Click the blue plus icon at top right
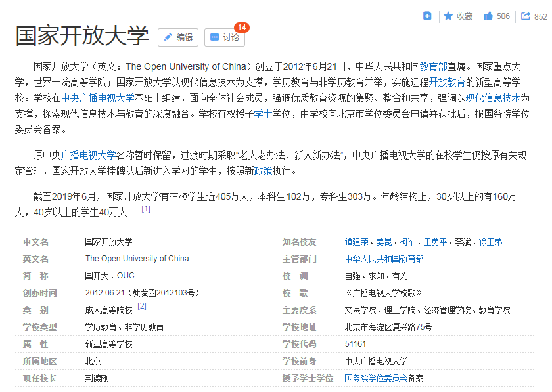Screen dimensions: 552x392 pos(426,16)
